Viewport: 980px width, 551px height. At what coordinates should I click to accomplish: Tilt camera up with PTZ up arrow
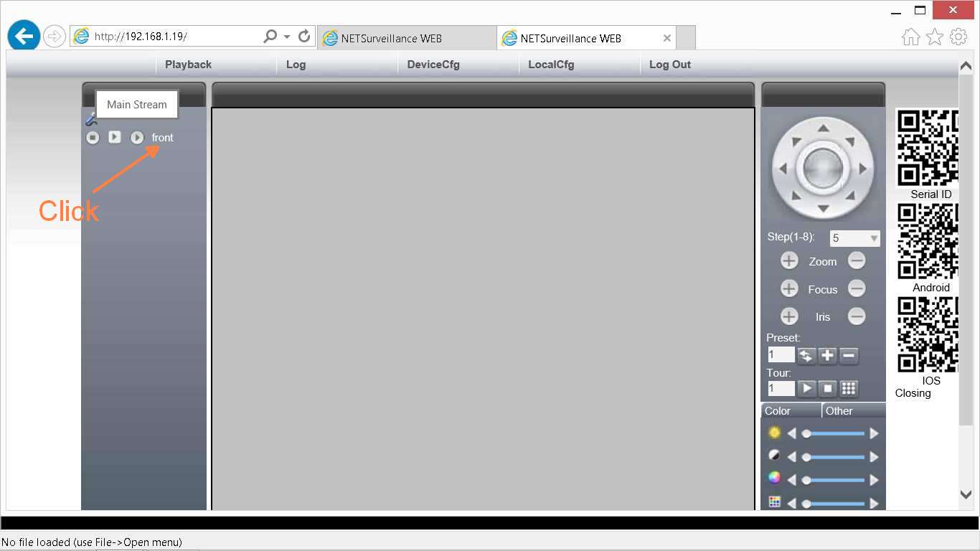tap(823, 128)
